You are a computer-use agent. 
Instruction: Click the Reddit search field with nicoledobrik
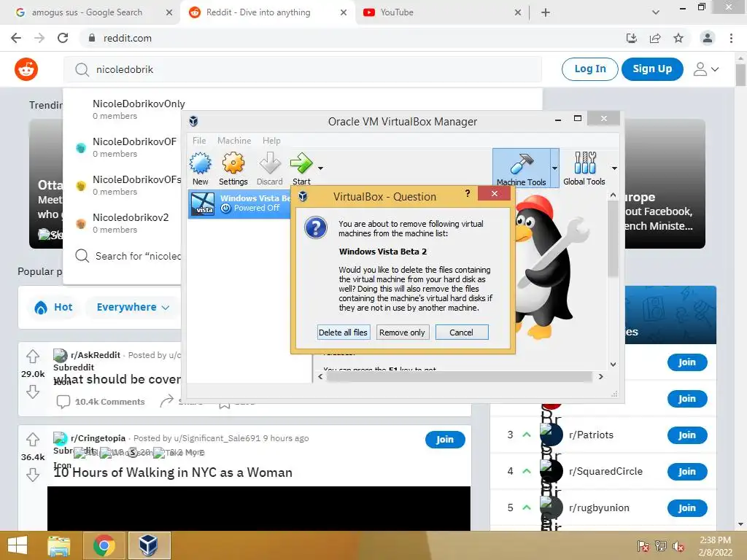point(303,69)
